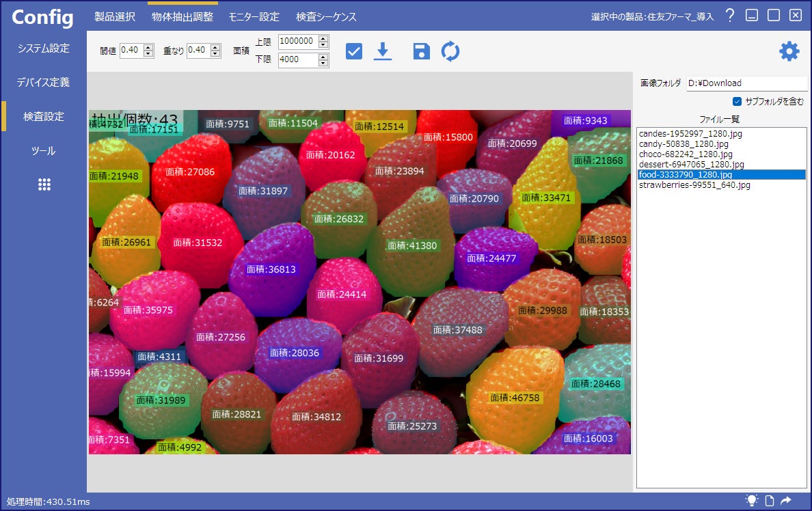The image size is (812, 511).
Task: Click the circular refresh arrows icon
Action: (450, 51)
